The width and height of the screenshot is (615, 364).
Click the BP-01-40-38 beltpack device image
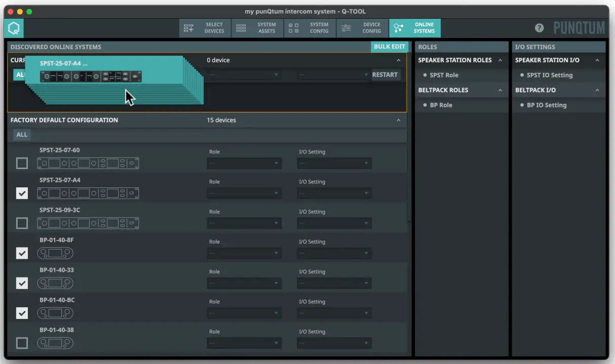(x=55, y=343)
